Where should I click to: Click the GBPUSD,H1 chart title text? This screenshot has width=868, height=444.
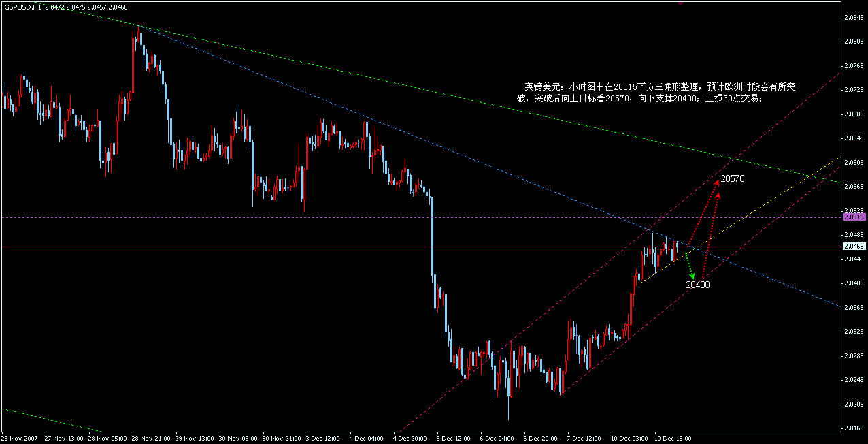click(22, 7)
